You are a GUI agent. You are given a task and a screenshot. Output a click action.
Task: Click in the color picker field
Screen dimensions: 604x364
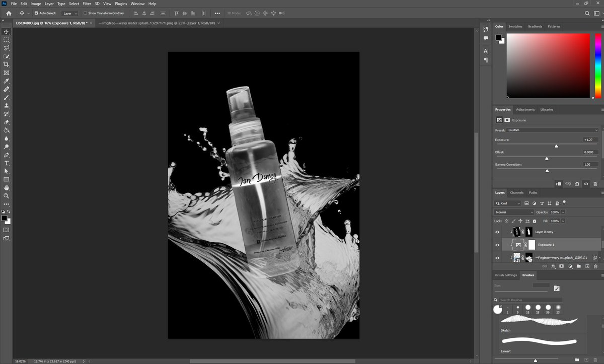pos(548,65)
